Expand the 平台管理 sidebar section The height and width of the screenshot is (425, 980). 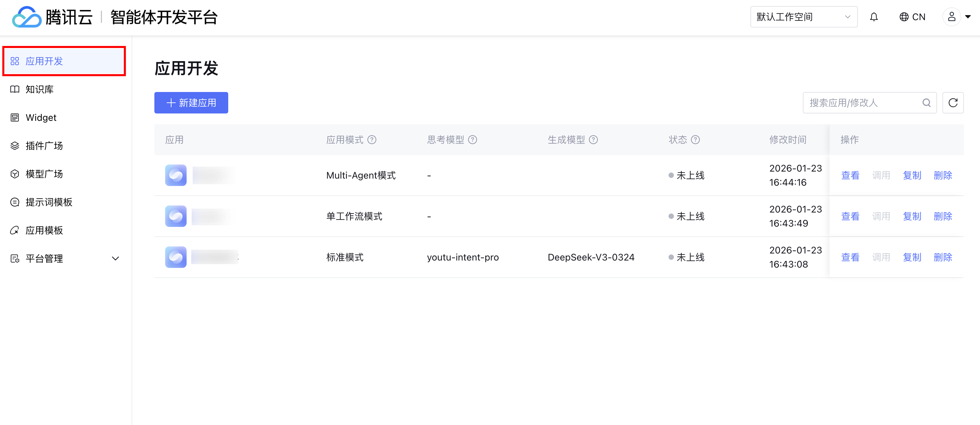point(115,258)
